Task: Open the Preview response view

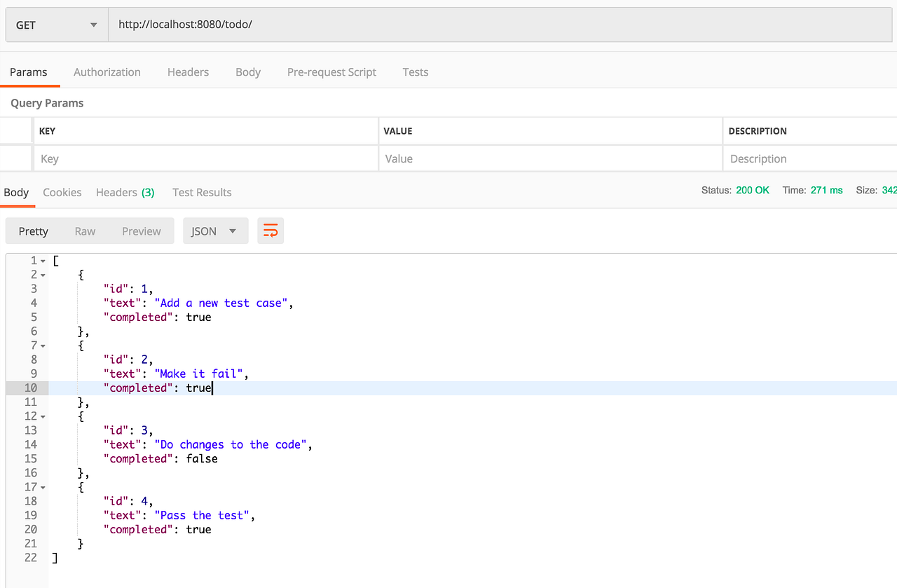Action: click(141, 230)
